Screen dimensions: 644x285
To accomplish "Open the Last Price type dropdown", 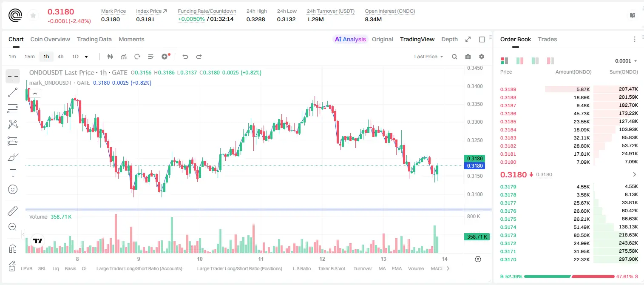I will click(429, 57).
